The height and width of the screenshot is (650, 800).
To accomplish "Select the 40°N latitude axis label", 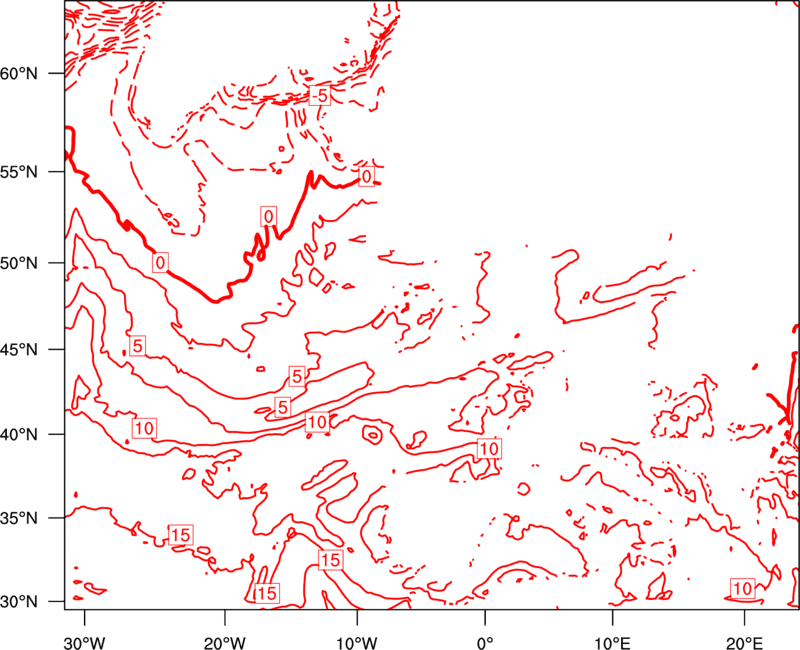I will (19, 434).
